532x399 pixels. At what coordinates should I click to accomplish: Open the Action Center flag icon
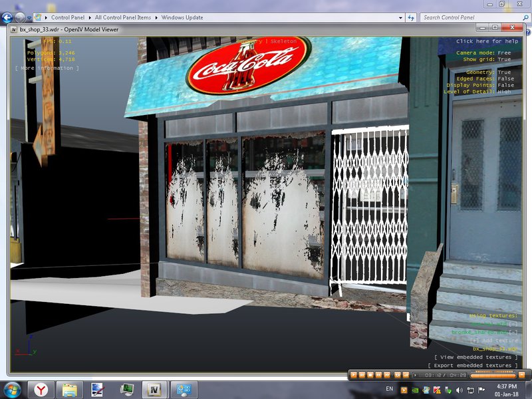pyautogui.click(x=481, y=390)
